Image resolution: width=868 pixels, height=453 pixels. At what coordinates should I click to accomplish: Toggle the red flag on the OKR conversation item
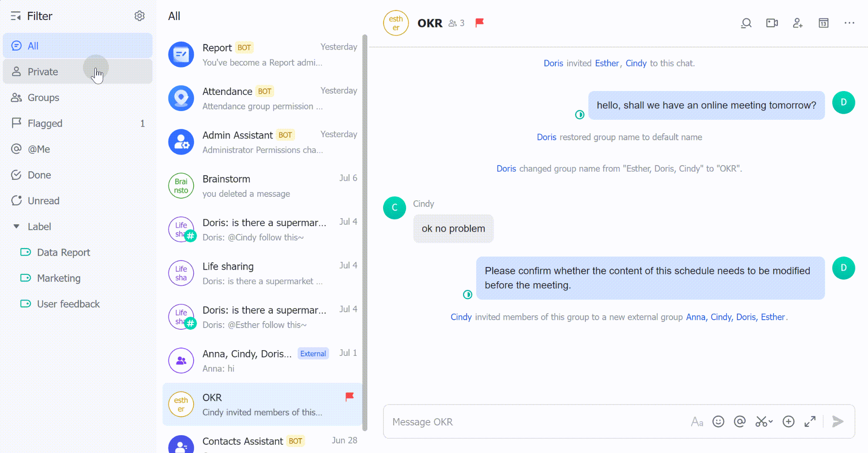(x=350, y=397)
